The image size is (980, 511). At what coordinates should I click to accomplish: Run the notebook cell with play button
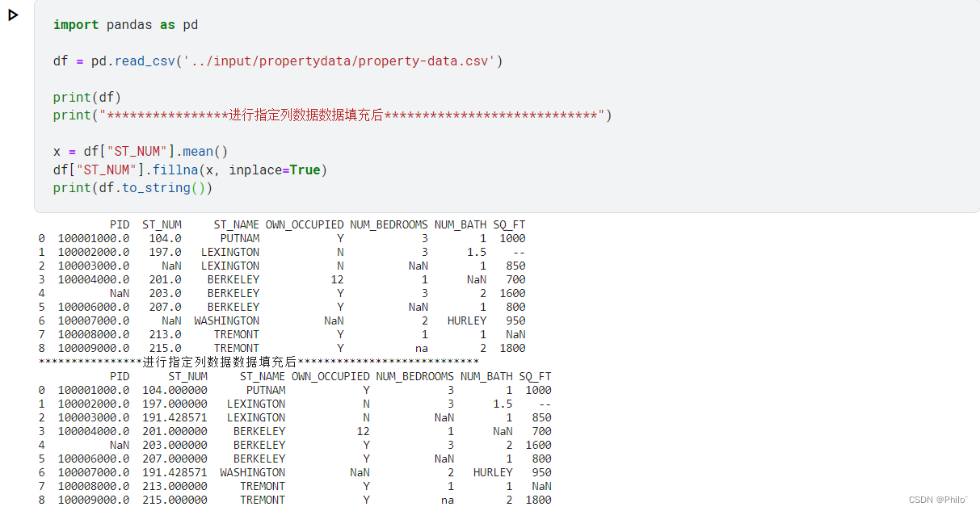[x=13, y=15]
